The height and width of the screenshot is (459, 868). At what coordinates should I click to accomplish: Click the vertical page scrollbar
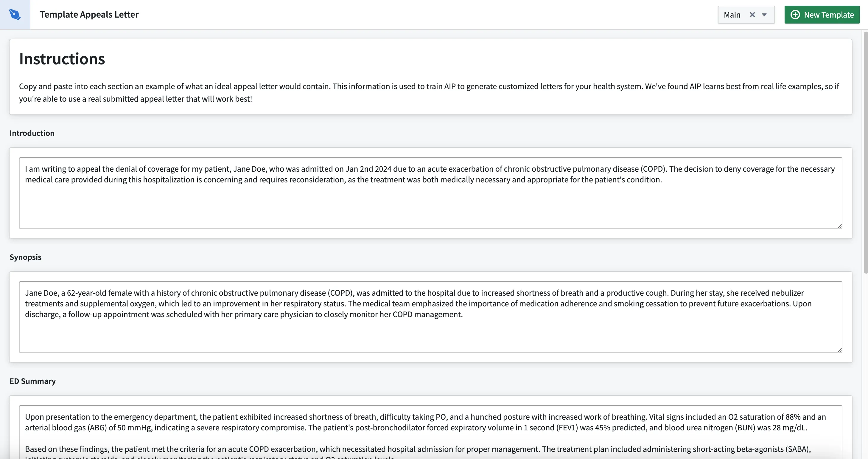coord(865,152)
